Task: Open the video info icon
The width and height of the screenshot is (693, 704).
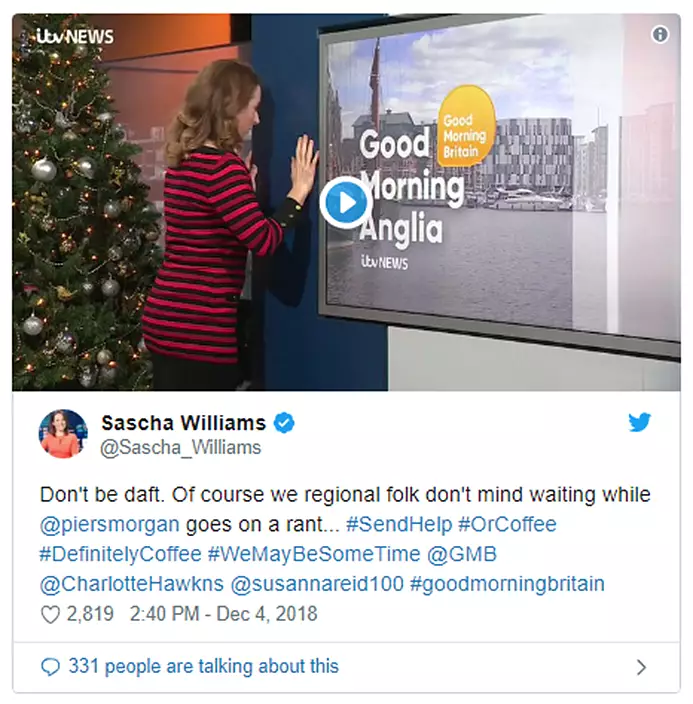Action: pyautogui.click(x=660, y=35)
